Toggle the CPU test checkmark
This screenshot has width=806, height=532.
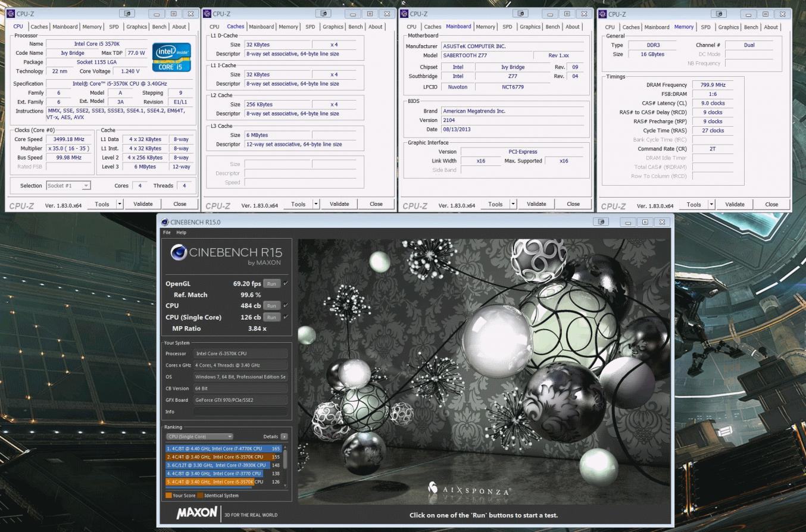[x=286, y=305]
